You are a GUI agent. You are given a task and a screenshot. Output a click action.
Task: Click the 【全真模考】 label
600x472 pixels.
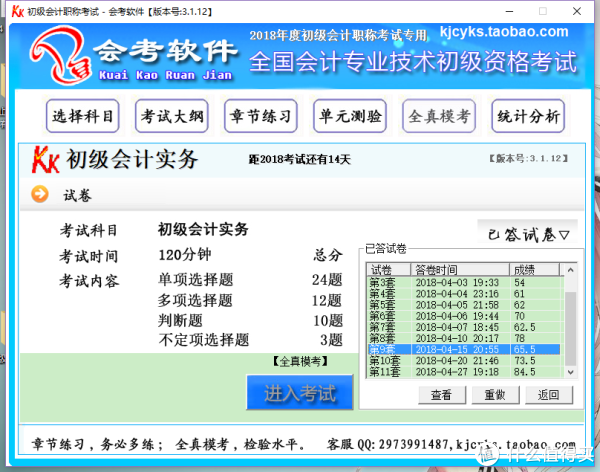(300, 361)
